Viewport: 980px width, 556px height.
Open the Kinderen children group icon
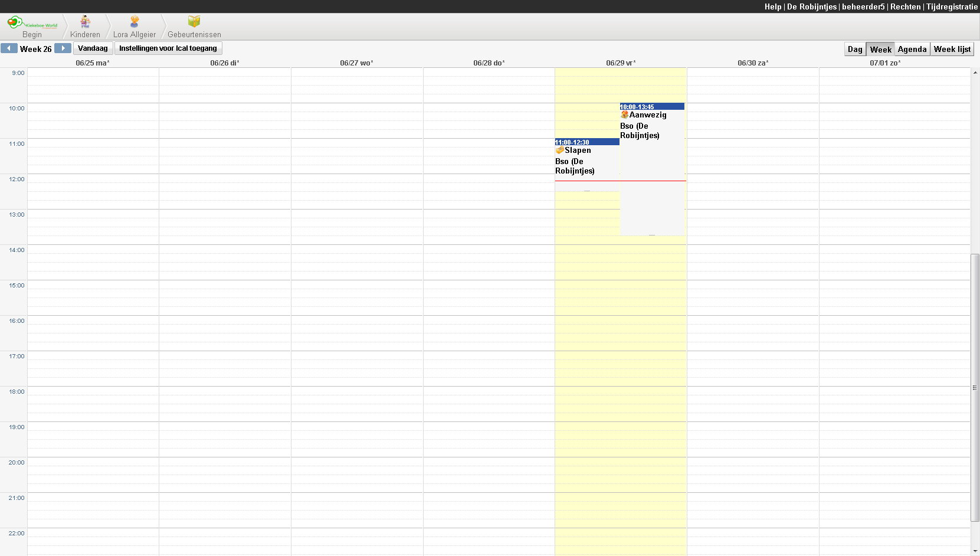pyautogui.click(x=86, y=22)
